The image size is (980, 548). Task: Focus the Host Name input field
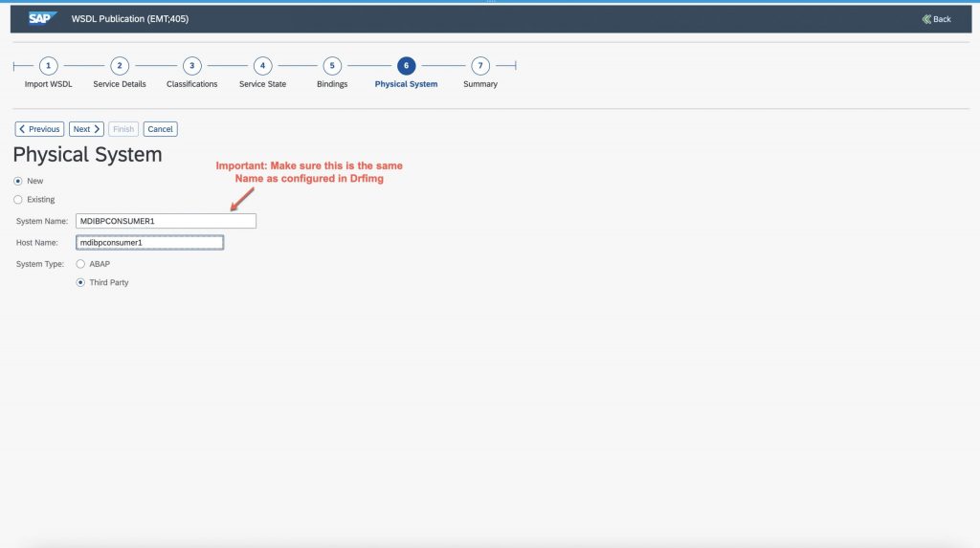(149, 243)
